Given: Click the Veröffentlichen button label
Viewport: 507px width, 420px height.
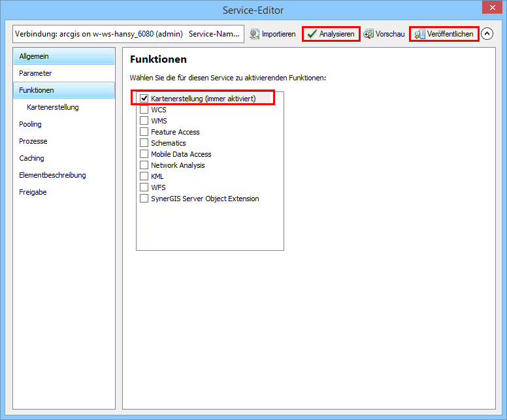Looking at the screenshot, I should click(450, 34).
